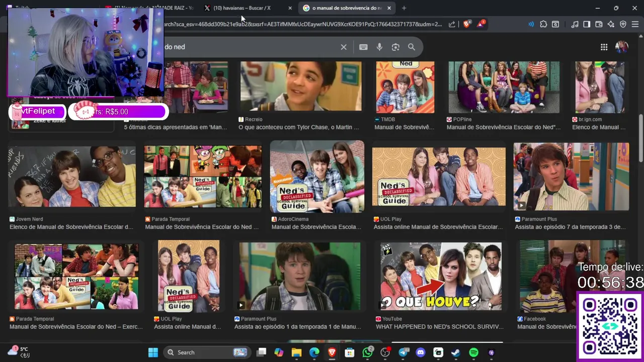Open Brave Leo AI sparkle icon
Image resolution: width=644 pixels, height=362 pixels.
611,24
